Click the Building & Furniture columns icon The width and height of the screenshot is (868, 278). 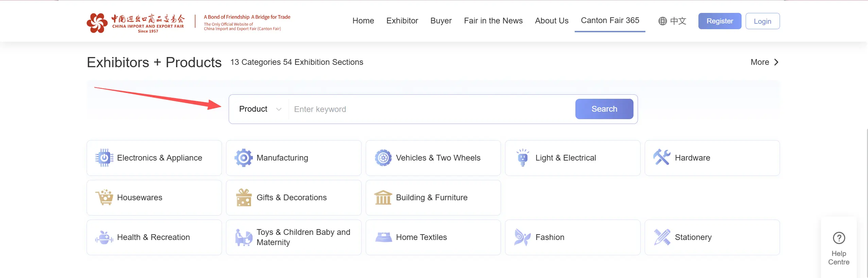[x=383, y=198]
